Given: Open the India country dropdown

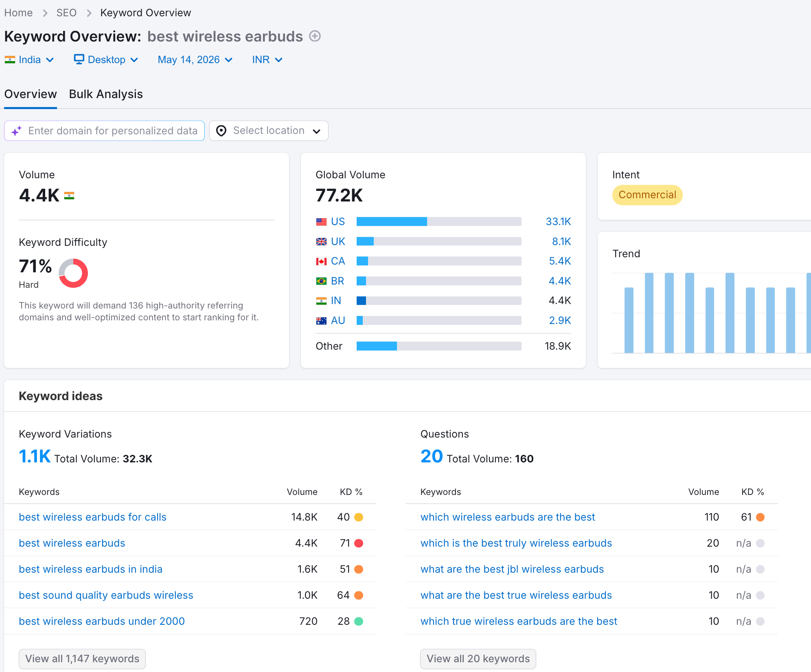Looking at the screenshot, I should (x=29, y=60).
